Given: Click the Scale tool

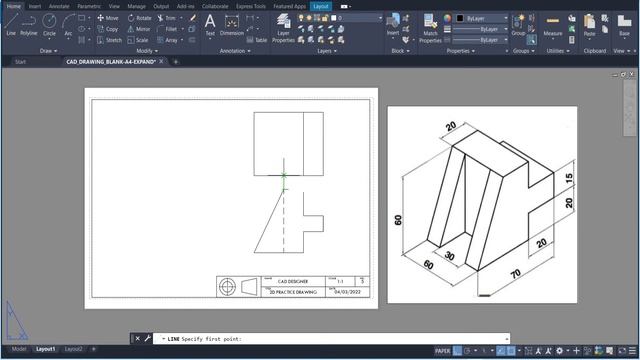Looking at the screenshot, I should pos(138,40).
